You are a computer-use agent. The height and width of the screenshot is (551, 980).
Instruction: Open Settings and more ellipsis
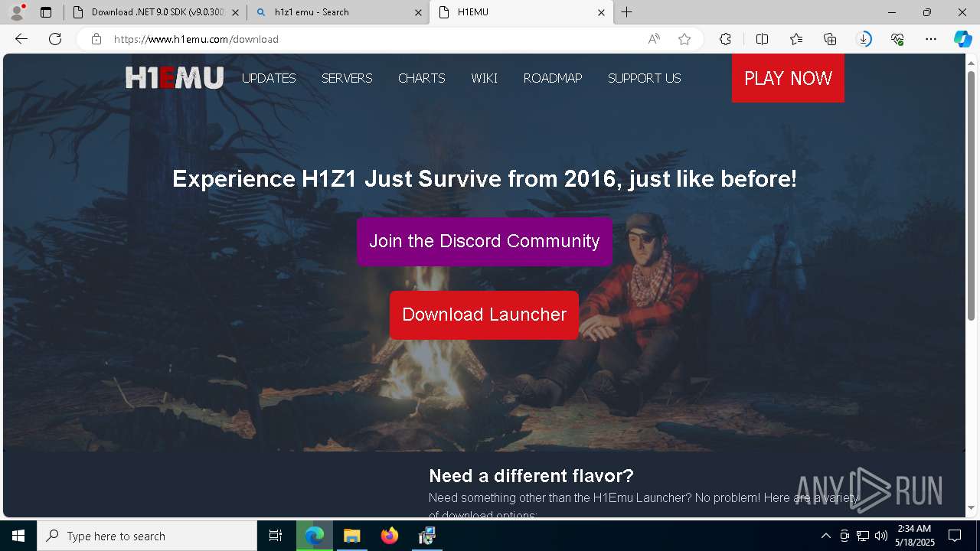pyautogui.click(x=931, y=39)
